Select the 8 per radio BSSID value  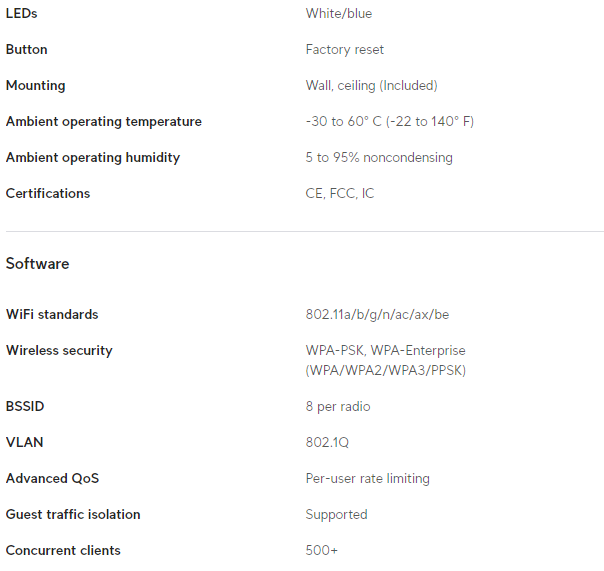coord(337,407)
